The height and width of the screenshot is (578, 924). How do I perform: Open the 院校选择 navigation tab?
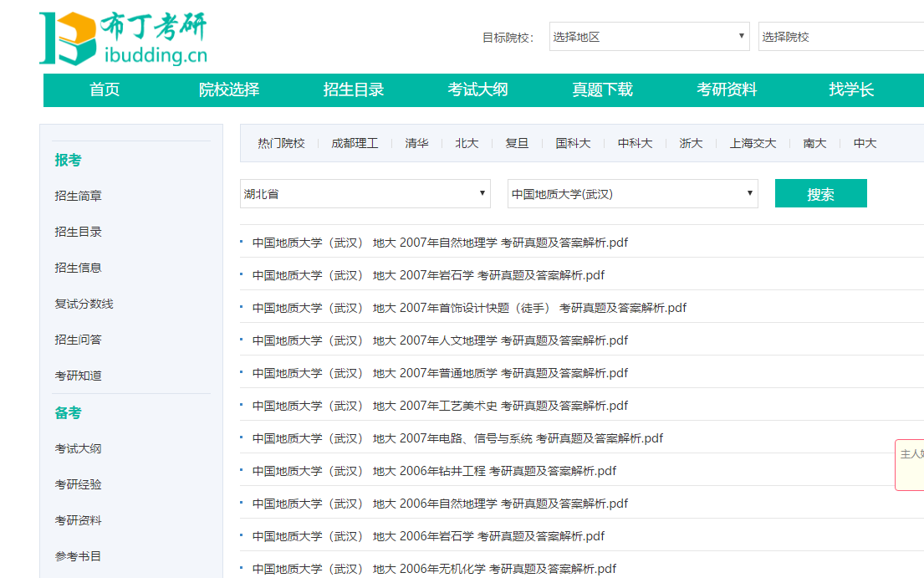pos(229,90)
